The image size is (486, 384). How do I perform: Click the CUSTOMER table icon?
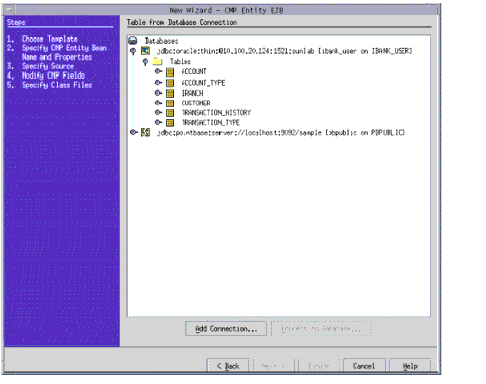pos(170,103)
